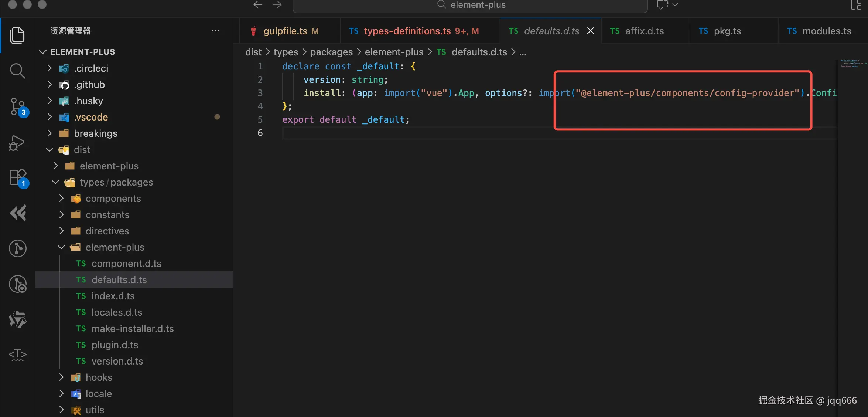The image size is (868, 417).
Task: Click the go back arrow in title bar
Action: pos(258,5)
